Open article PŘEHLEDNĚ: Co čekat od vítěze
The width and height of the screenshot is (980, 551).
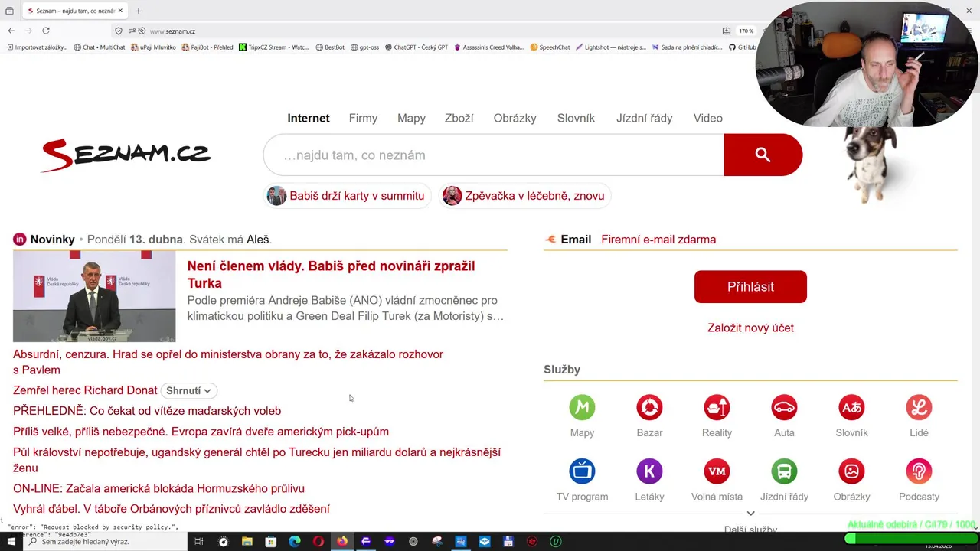tap(147, 411)
